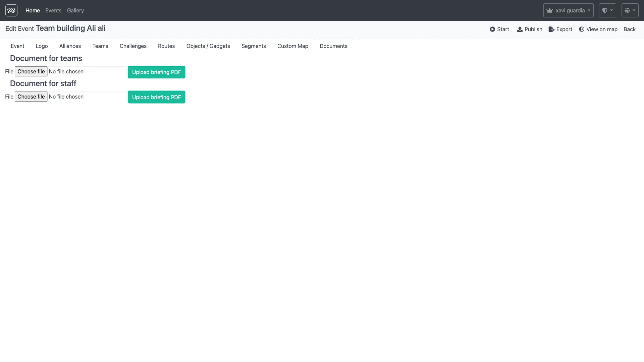Open the Custom Map tab

click(x=292, y=46)
